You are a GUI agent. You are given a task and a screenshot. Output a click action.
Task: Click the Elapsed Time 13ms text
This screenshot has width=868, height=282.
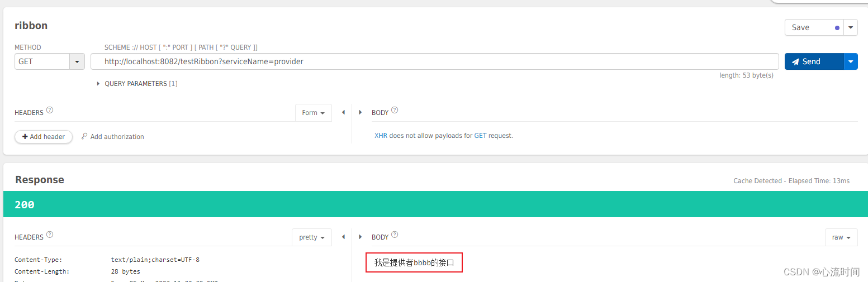pyautogui.click(x=819, y=181)
